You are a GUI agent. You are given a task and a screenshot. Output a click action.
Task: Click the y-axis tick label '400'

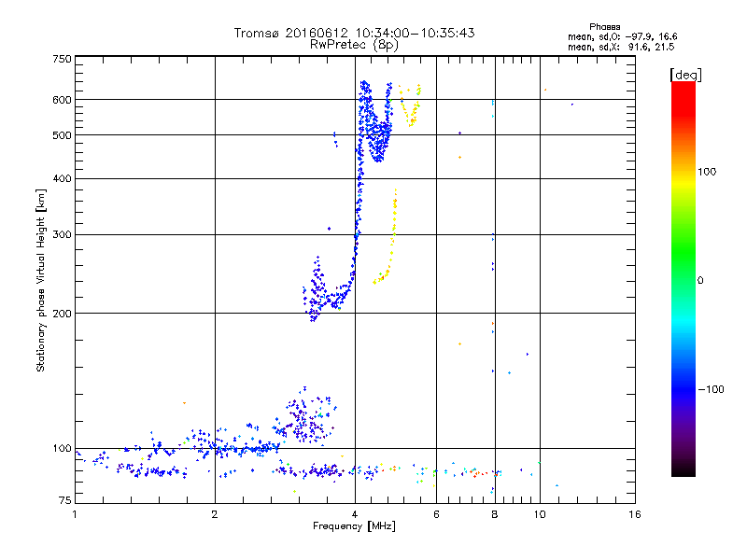62,179
